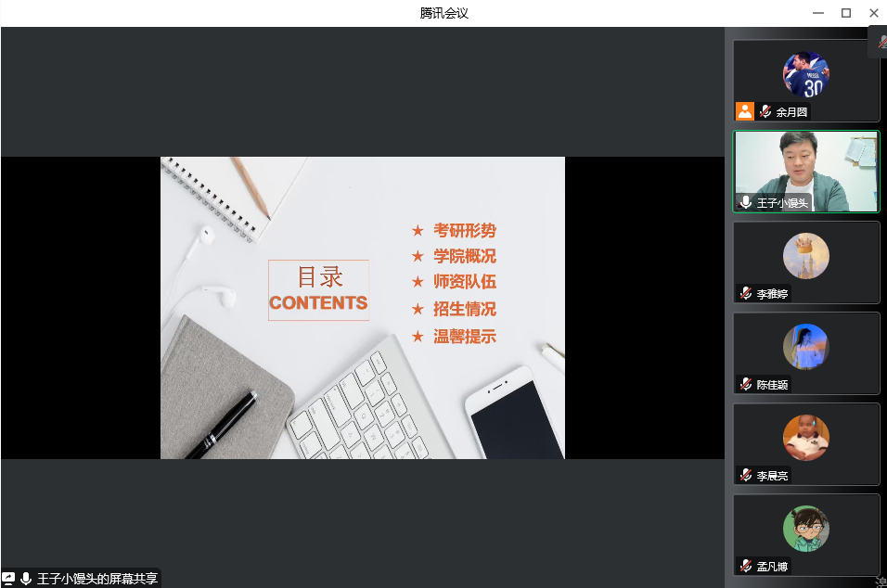Select 李雅婷's castle avatar
This screenshot has height=588, width=887.
coord(805,256)
